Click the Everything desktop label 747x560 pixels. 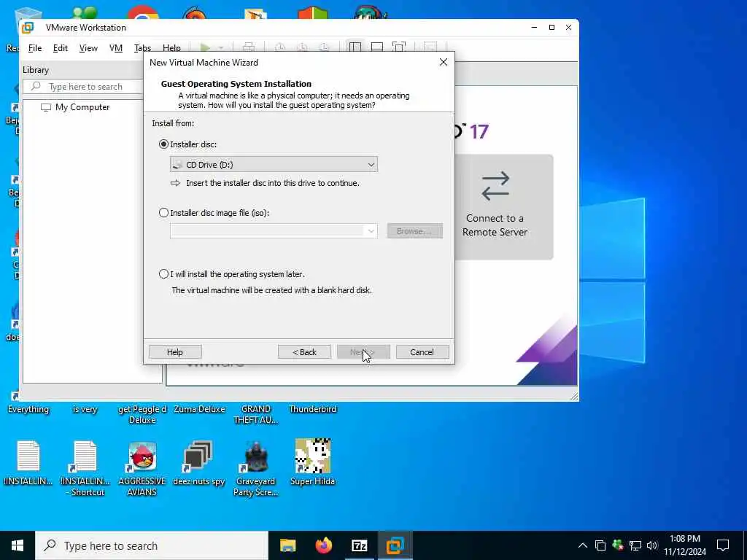[28, 409]
